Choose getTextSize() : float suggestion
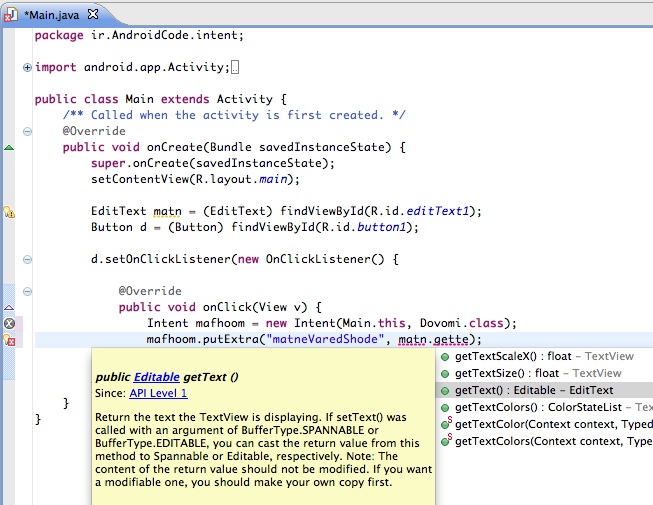Image resolution: width=653 pixels, height=505 pixels. click(537, 373)
